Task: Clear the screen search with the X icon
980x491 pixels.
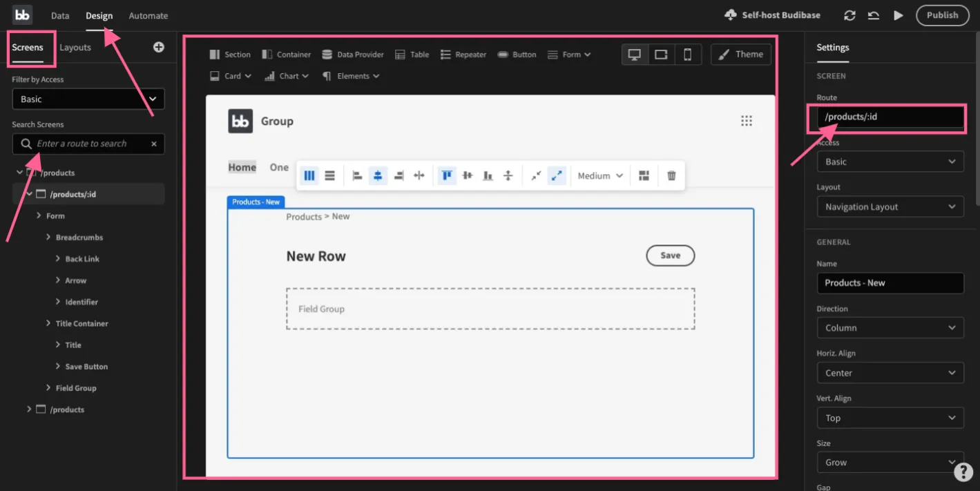Action: 154,144
